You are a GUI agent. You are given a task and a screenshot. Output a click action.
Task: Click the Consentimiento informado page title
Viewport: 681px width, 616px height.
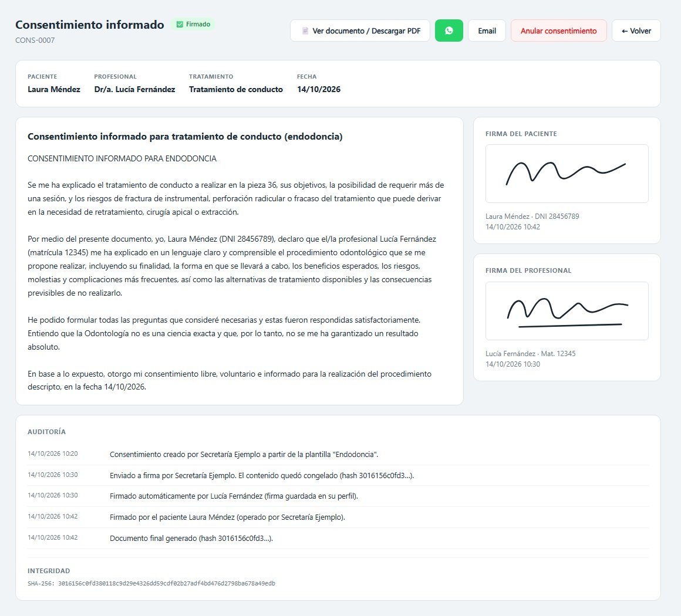click(x=90, y=25)
